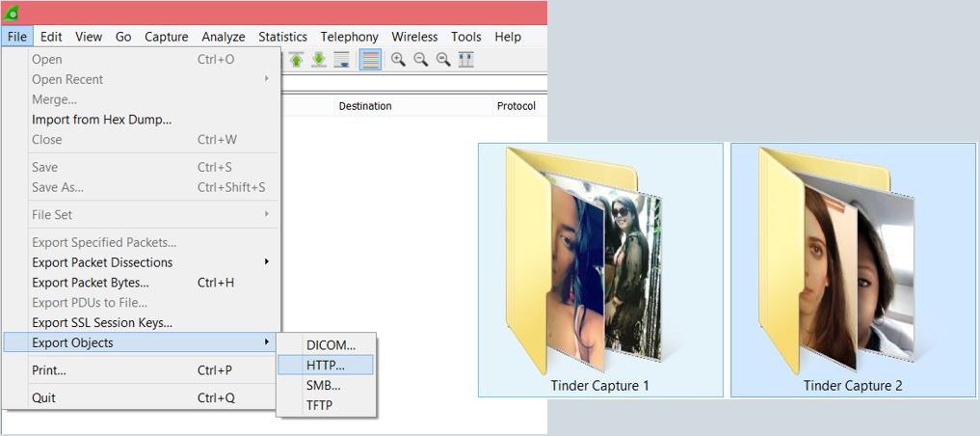Expand Export Packet Dissections submenu
980x436 pixels.
(x=142, y=262)
